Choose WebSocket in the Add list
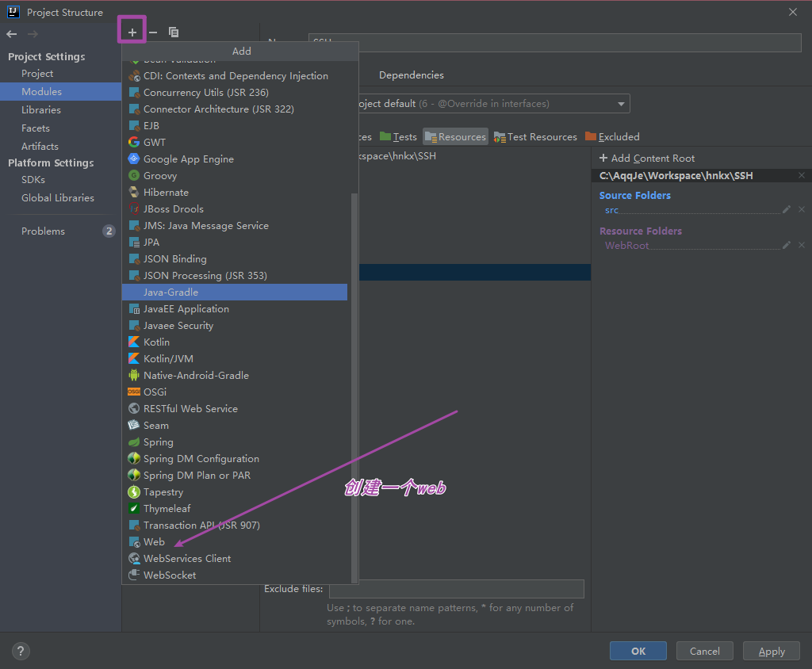Image resolution: width=812 pixels, height=669 pixels. tap(235, 575)
